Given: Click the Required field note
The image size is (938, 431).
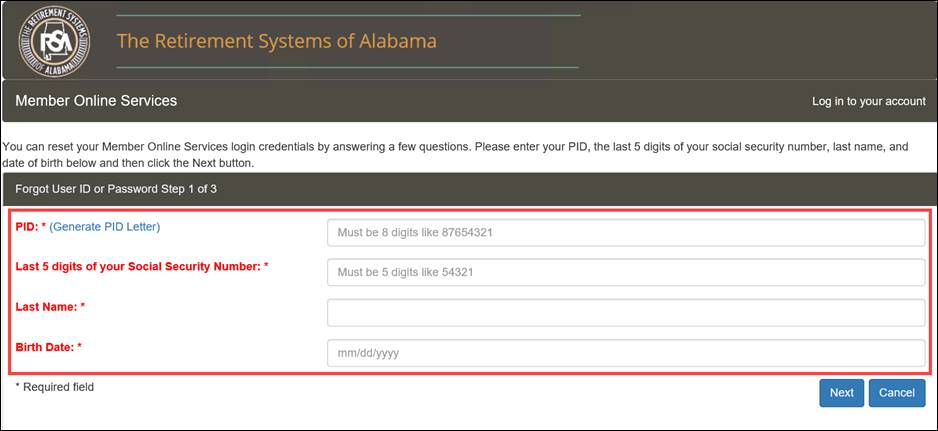Looking at the screenshot, I should pos(54,387).
